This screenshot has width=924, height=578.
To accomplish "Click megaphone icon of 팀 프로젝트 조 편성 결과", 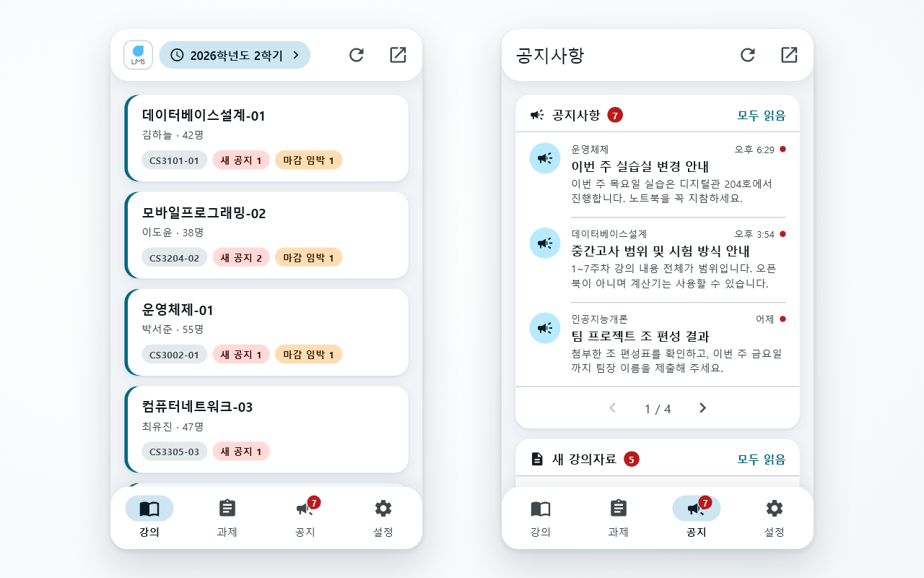I will 545,327.
